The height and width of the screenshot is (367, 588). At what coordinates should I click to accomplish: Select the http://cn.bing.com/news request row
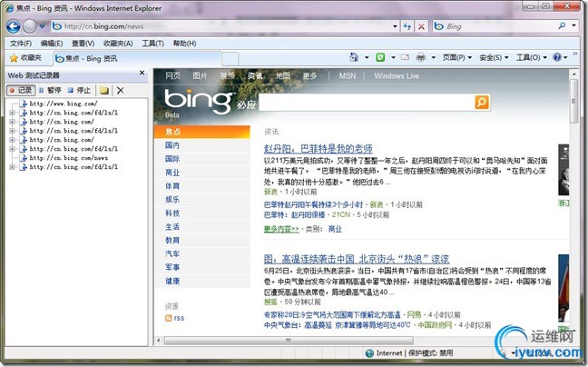68,157
